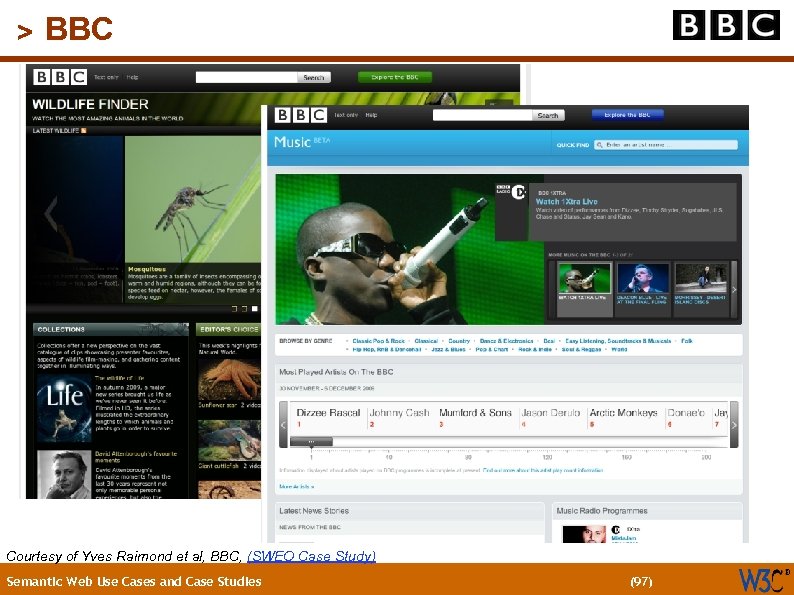Select Mumford & Sons in Most Played Artists
The image size is (794, 595).
pyautogui.click(x=475, y=413)
